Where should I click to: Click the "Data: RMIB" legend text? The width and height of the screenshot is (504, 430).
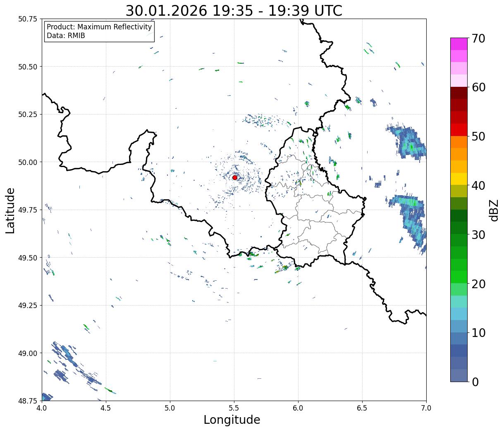tap(66, 36)
